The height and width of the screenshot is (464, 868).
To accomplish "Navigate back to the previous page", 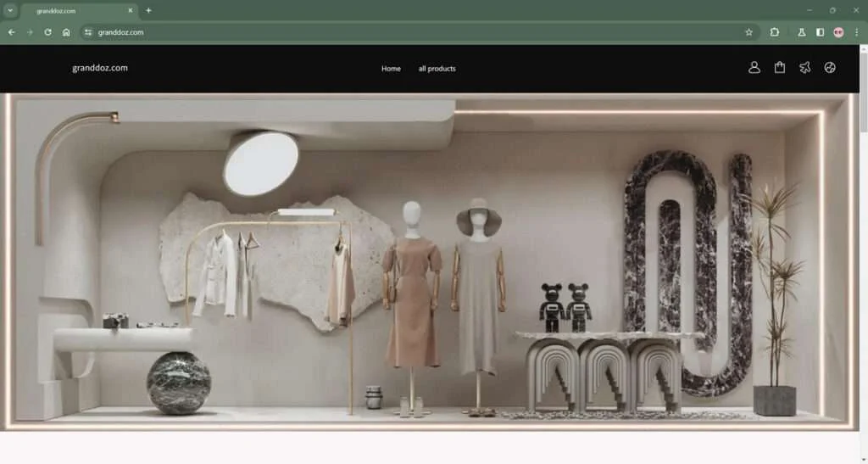I will coord(12,32).
